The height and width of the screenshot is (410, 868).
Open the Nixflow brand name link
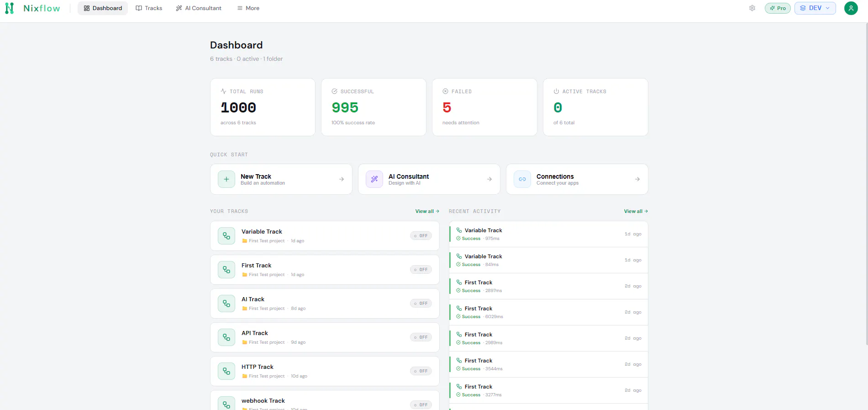click(42, 8)
